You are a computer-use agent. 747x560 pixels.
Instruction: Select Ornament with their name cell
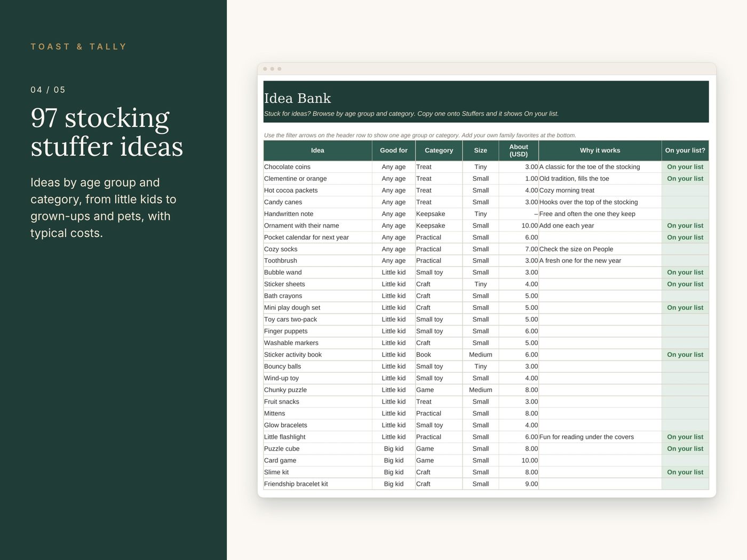click(317, 226)
